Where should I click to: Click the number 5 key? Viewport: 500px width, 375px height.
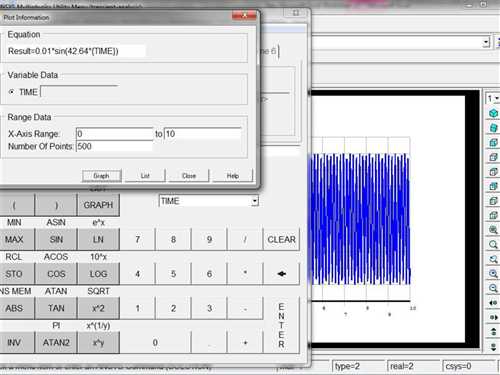(x=173, y=274)
